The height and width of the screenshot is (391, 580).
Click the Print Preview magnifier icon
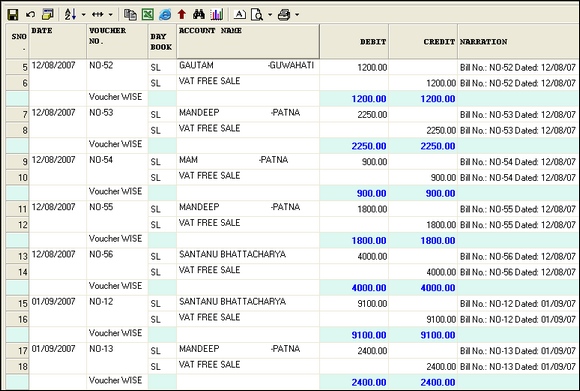(x=257, y=15)
